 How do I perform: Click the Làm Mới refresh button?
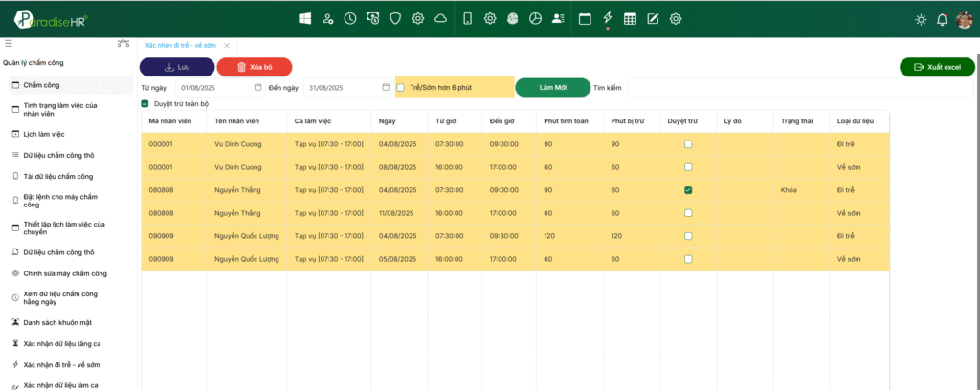pyautogui.click(x=552, y=87)
